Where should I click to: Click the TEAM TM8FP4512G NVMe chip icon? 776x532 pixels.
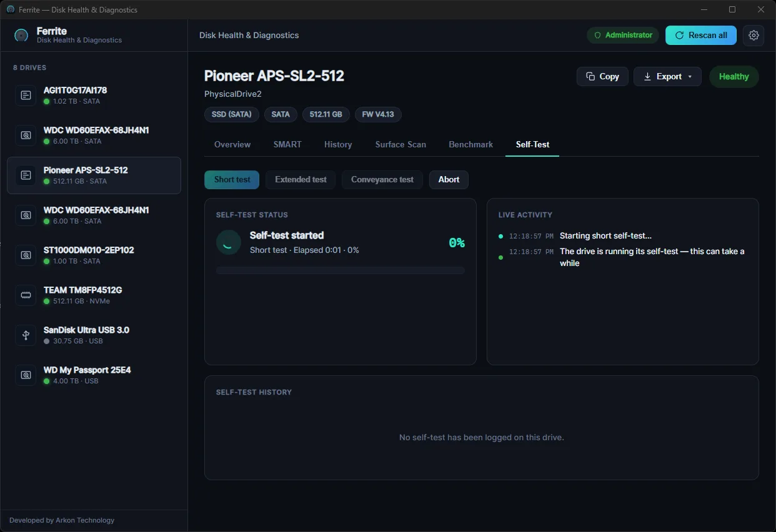(26, 295)
